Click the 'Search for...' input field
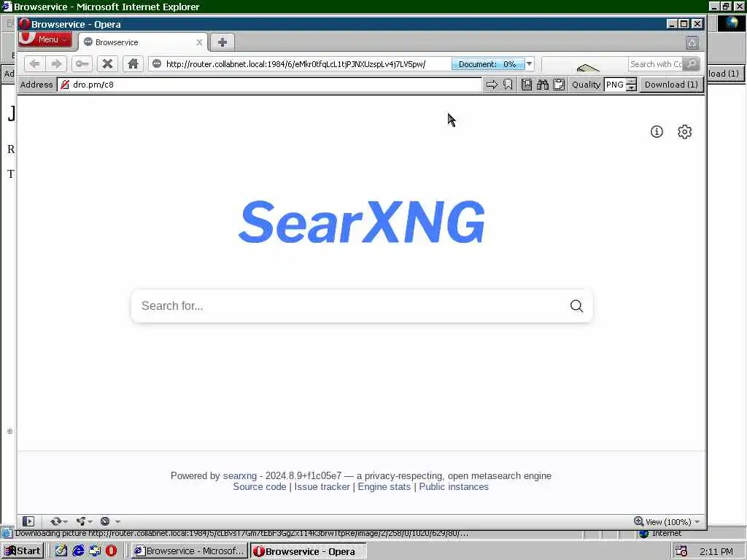The width and height of the screenshot is (747, 560). tap(350, 306)
